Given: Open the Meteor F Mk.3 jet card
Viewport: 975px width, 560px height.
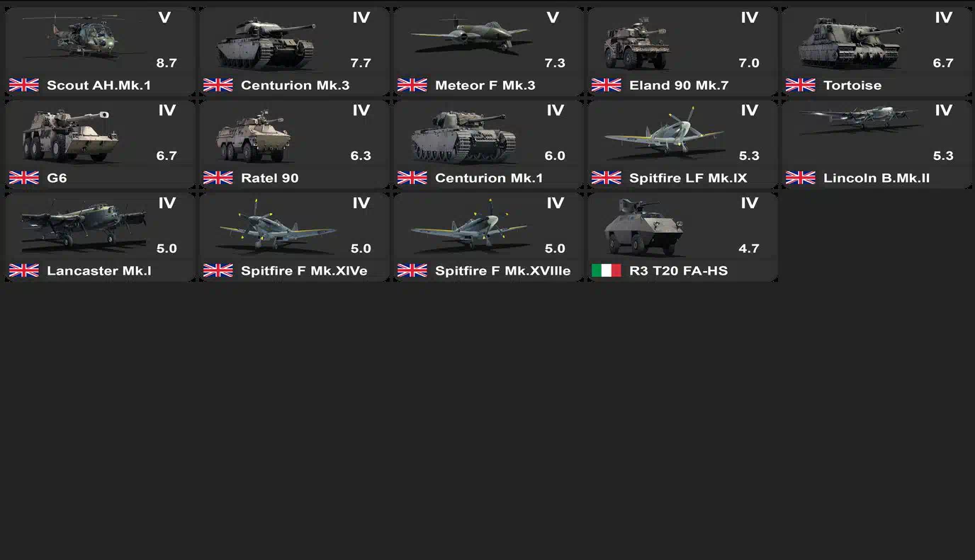Looking at the screenshot, I should [x=488, y=52].
